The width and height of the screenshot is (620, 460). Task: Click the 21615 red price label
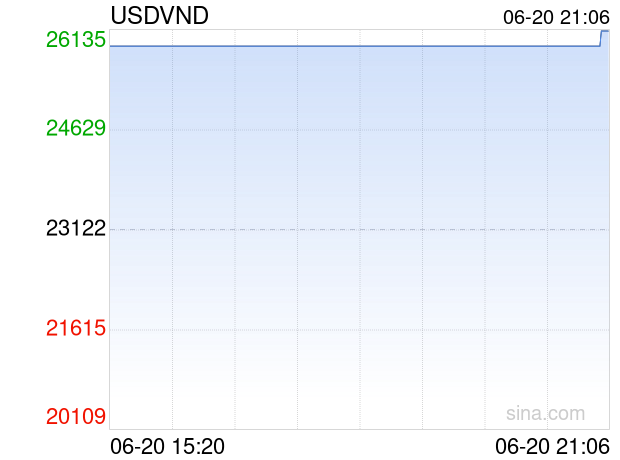point(76,328)
